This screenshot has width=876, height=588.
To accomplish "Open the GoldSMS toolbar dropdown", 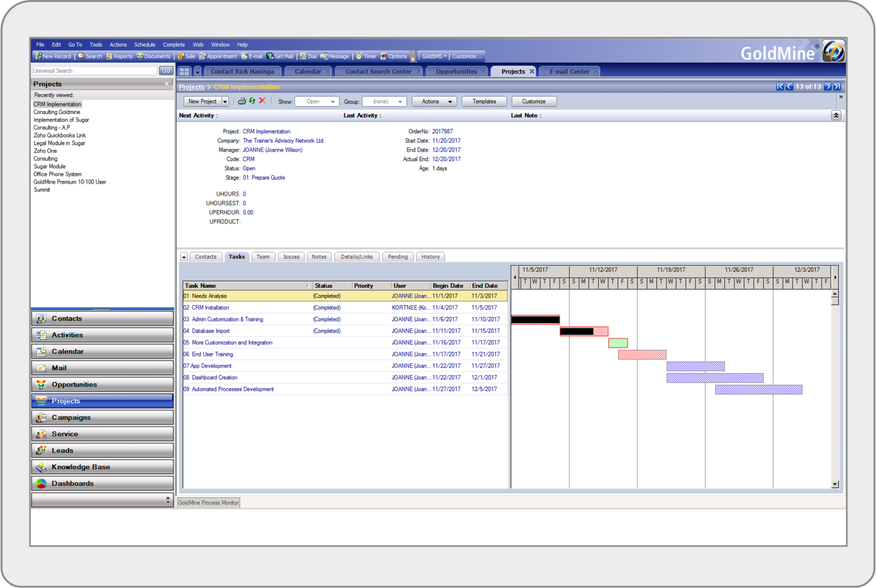I will [x=433, y=57].
